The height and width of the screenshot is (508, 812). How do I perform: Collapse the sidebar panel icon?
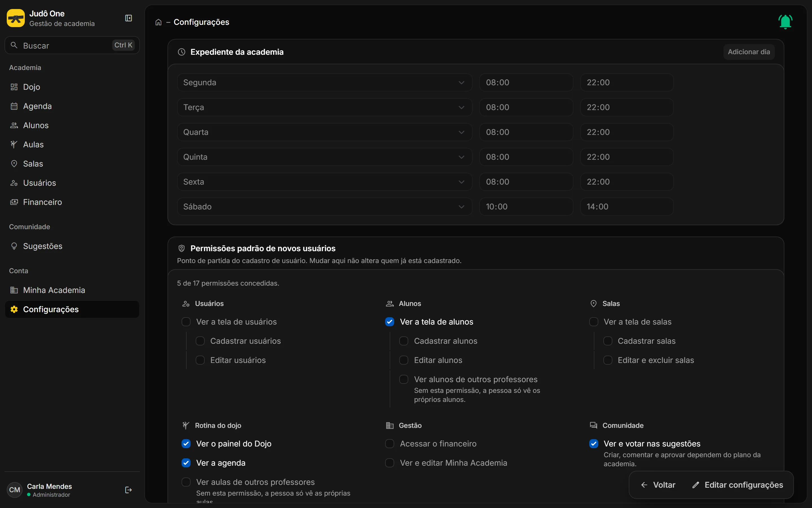[129, 18]
